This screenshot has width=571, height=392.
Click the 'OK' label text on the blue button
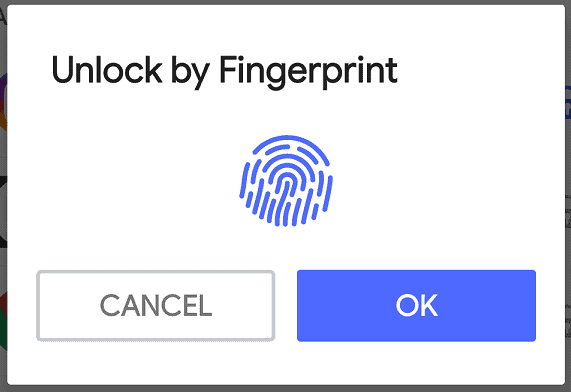click(417, 306)
